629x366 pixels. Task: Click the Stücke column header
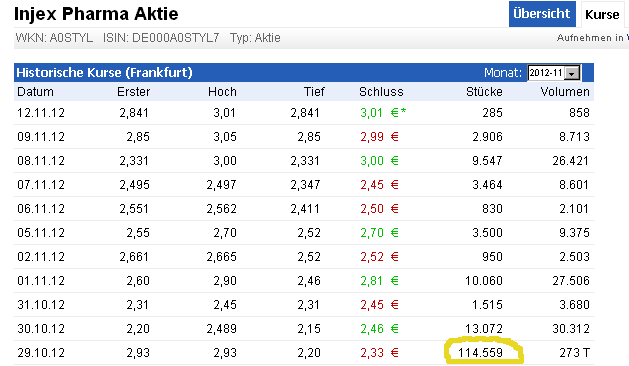pyautogui.click(x=484, y=92)
